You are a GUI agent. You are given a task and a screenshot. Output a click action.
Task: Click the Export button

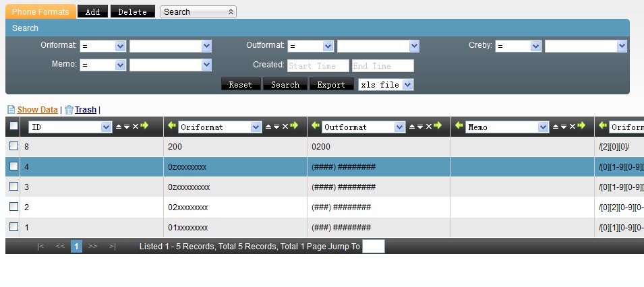point(331,85)
